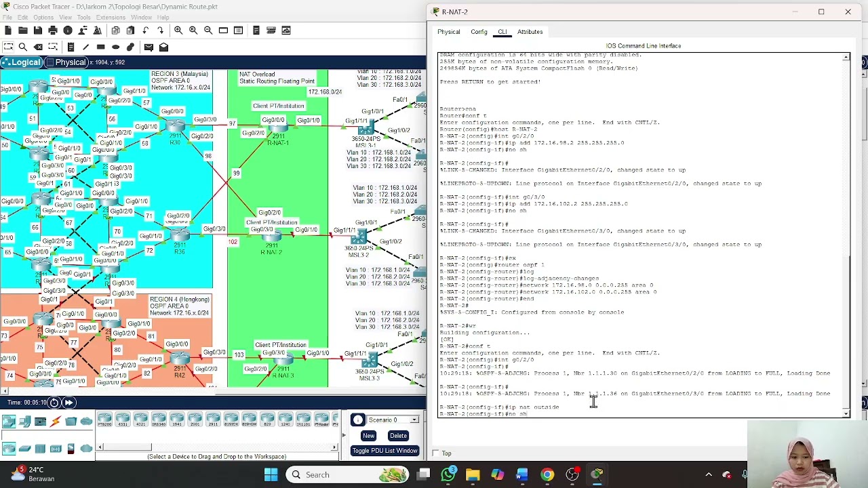Switch to the Logical workspace view

(21, 62)
